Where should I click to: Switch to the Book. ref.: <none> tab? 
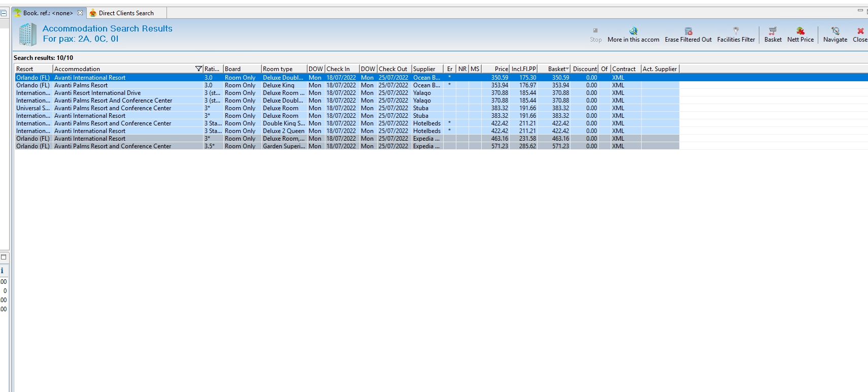48,13
